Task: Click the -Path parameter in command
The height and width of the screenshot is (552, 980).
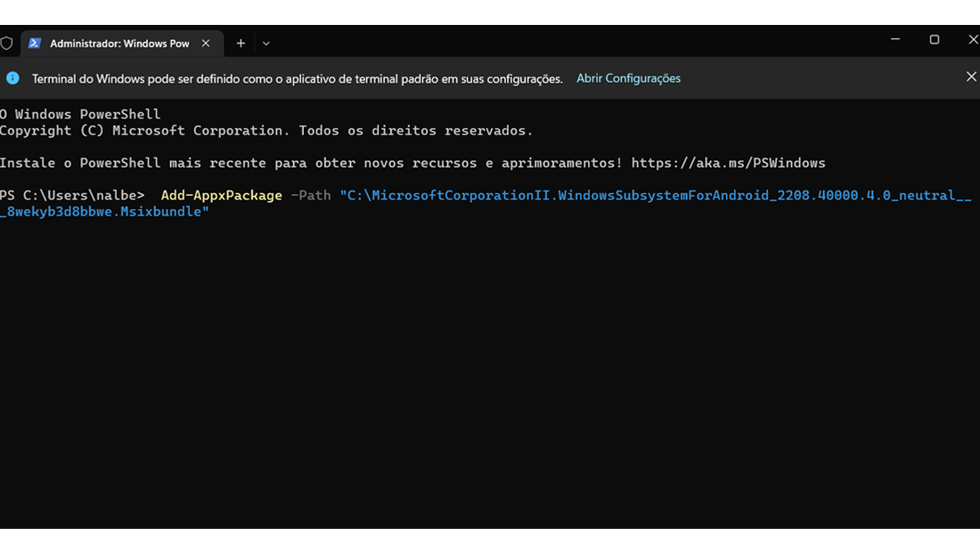Action: point(311,196)
